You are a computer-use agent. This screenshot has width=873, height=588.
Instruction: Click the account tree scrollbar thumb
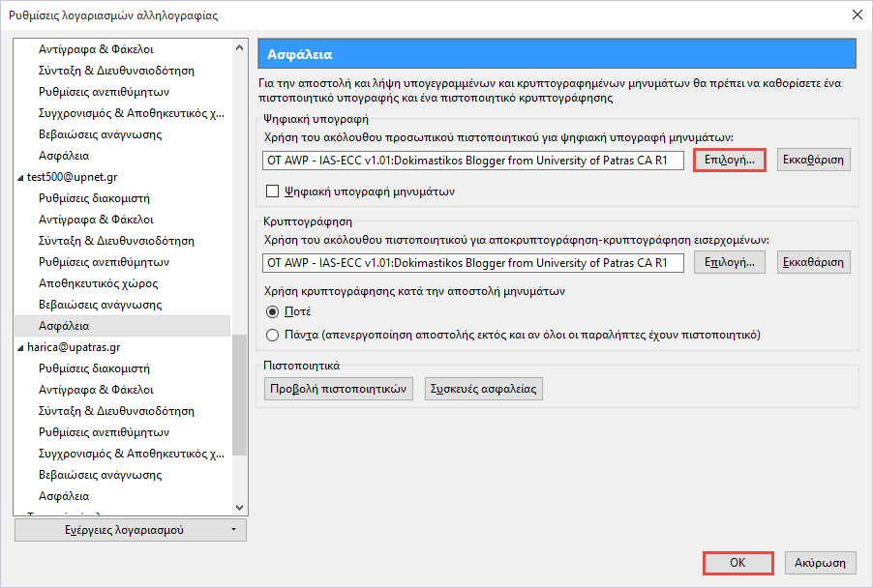(x=239, y=395)
